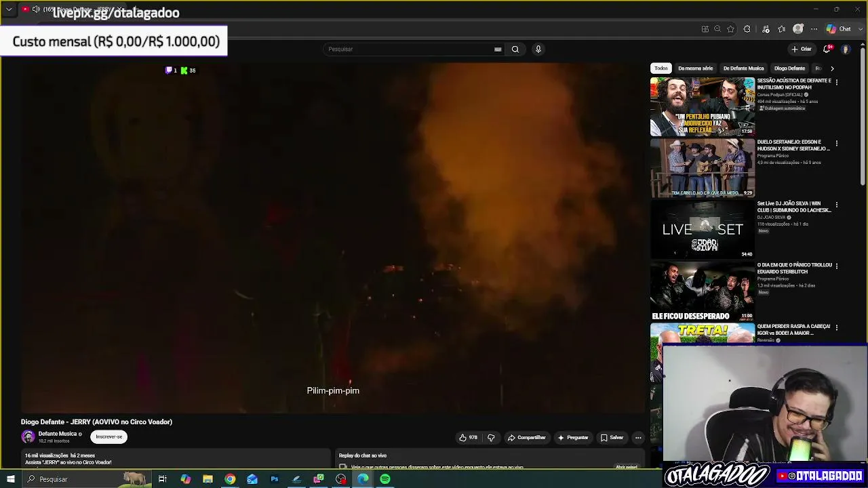Viewport: 868px width, 488px height.
Task: Click the Criar create button
Action: [802, 49]
